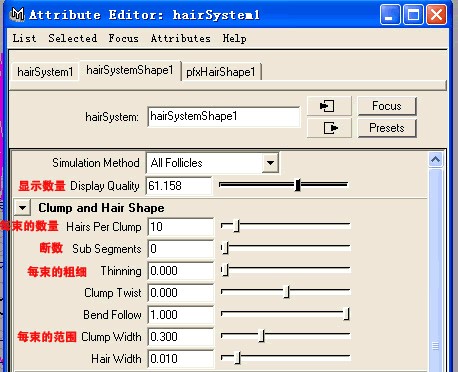The width and height of the screenshot is (458, 372).
Task: Click the Clump Width label
Action: click(111, 337)
